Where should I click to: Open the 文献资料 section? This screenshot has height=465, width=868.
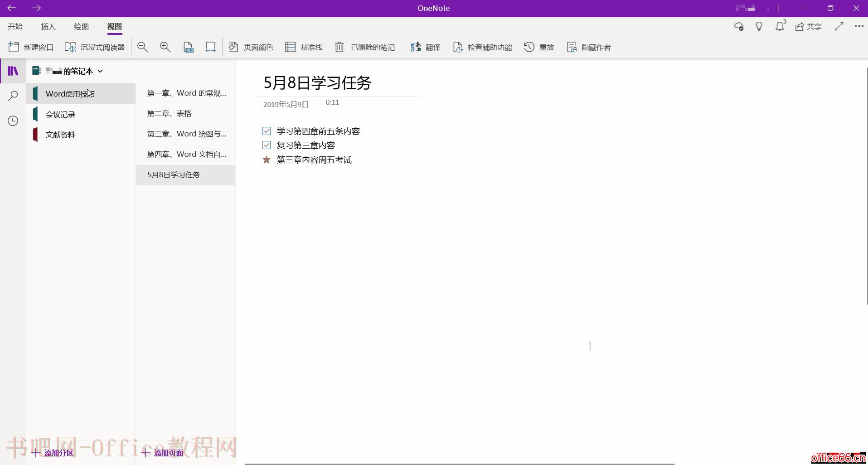81,135
